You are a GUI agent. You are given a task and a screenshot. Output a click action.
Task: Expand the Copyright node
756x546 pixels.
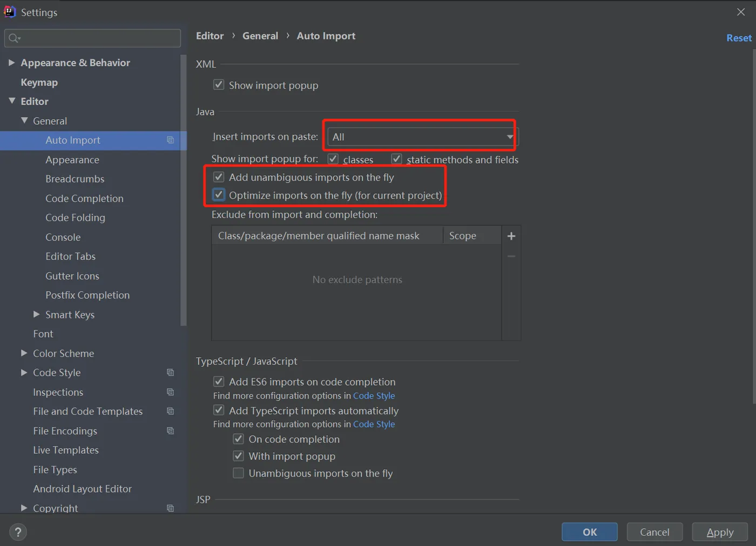[24, 508]
